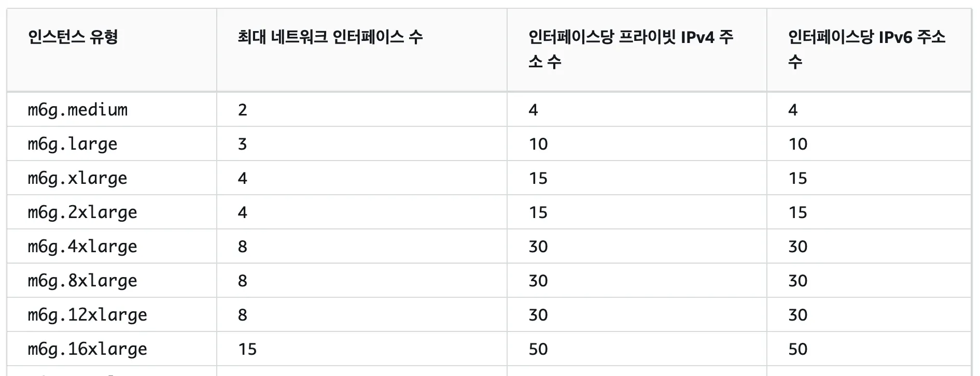Select the m6g.8xlarge instance type cell
Screen dimensions: 980x376
[x=82, y=281]
